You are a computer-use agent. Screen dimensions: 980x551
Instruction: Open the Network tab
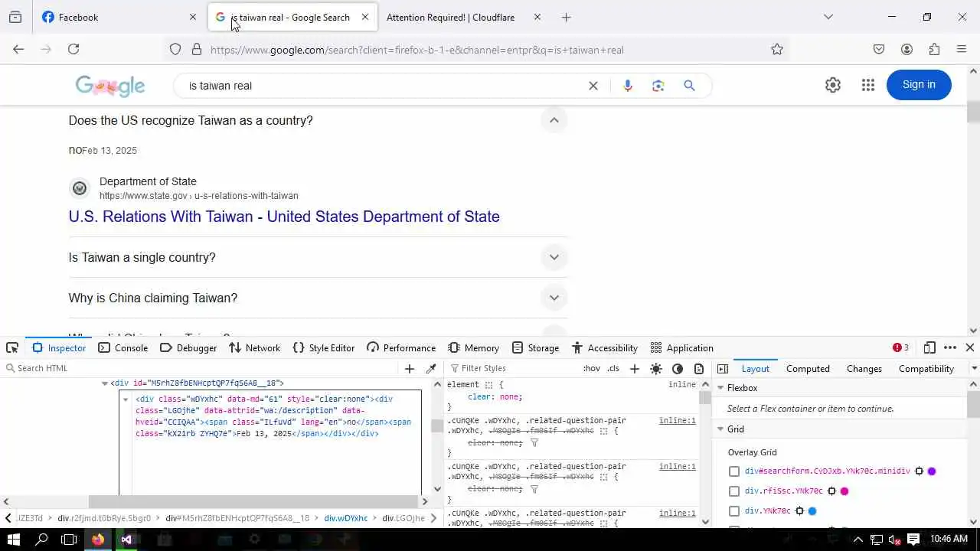pyautogui.click(x=255, y=348)
